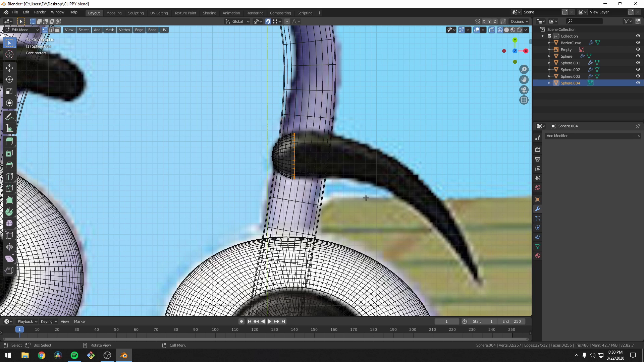Hide BezierCurve with its eye icon
Image resolution: width=644 pixels, height=362 pixels.
pyautogui.click(x=638, y=43)
